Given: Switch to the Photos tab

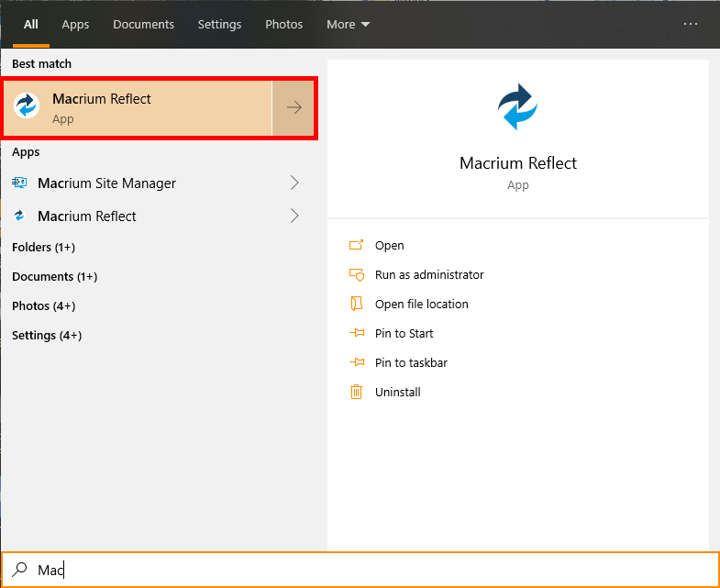Looking at the screenshot, I should coord(283,25).
